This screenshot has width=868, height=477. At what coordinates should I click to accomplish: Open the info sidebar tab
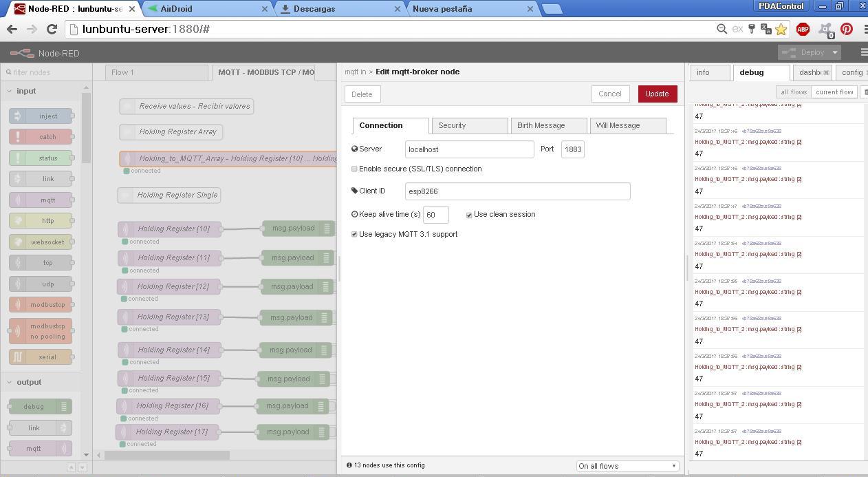tap(710, 72)
